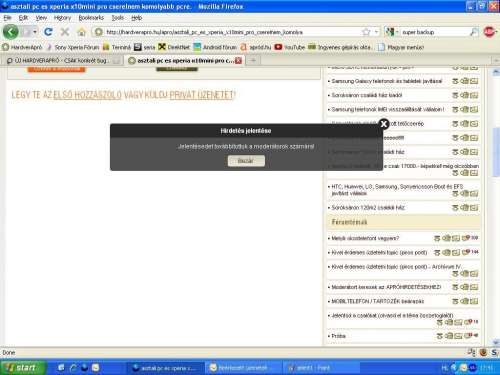Screen dimensions: 500x375
Task: Expand the URL bar history dropdown
Action: pos(376,32)
